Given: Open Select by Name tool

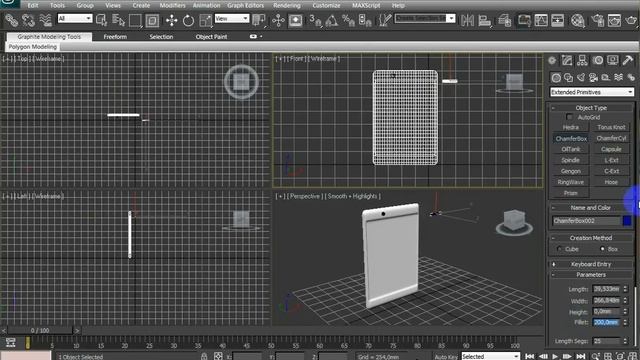Looking at the screenshot, I should (118, 20).
